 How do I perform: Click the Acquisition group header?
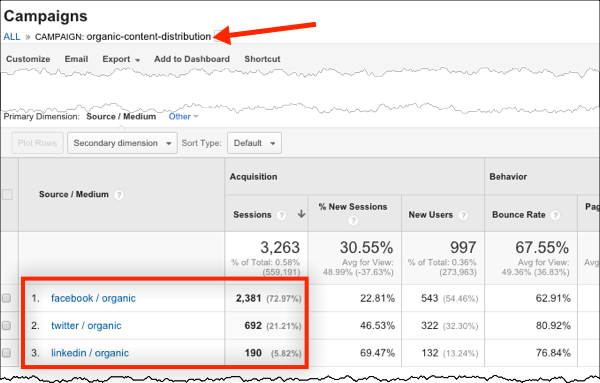253,177
